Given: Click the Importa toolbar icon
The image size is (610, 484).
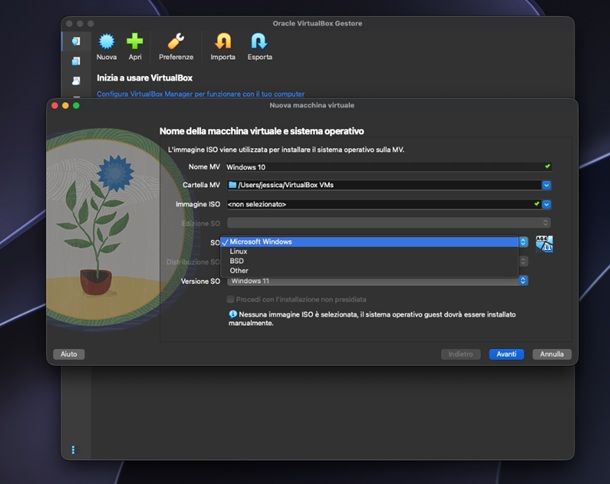Looking at the screenshot, I should (x=223, y=41).
